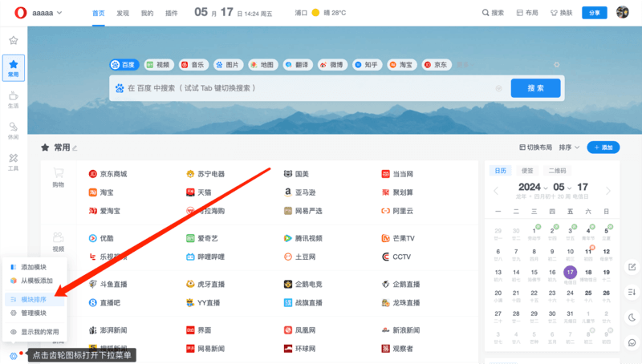Open 芒果TV site link
642x364 pixels.
tap(398, 238)
